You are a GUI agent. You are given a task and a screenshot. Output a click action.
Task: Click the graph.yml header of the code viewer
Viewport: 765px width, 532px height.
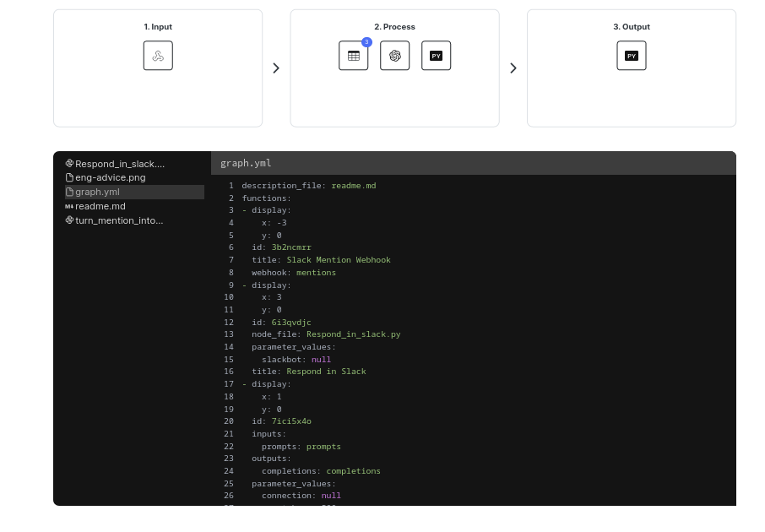(x=473, y=163)
